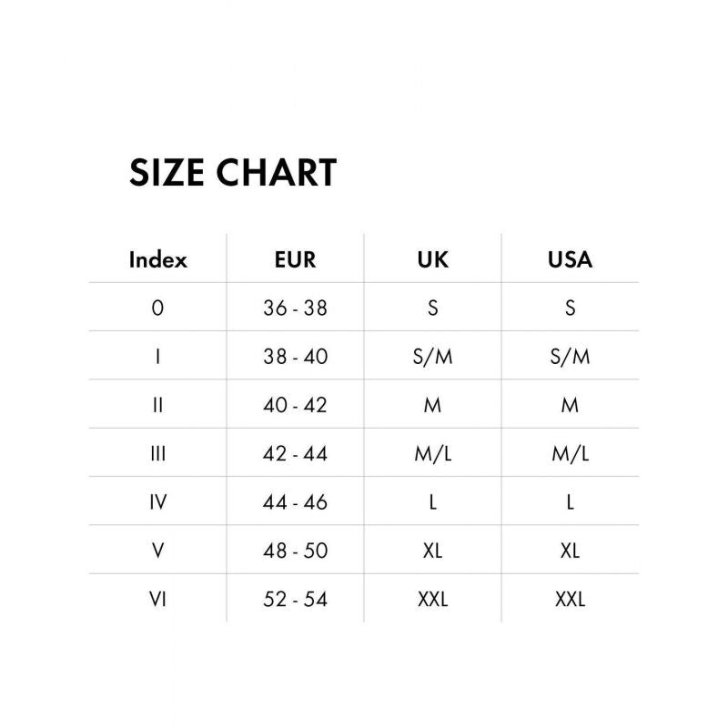Screen dimensions: 728x728
Task: Click the EUR 44 - 46 cell
Action: coord(295,501)
